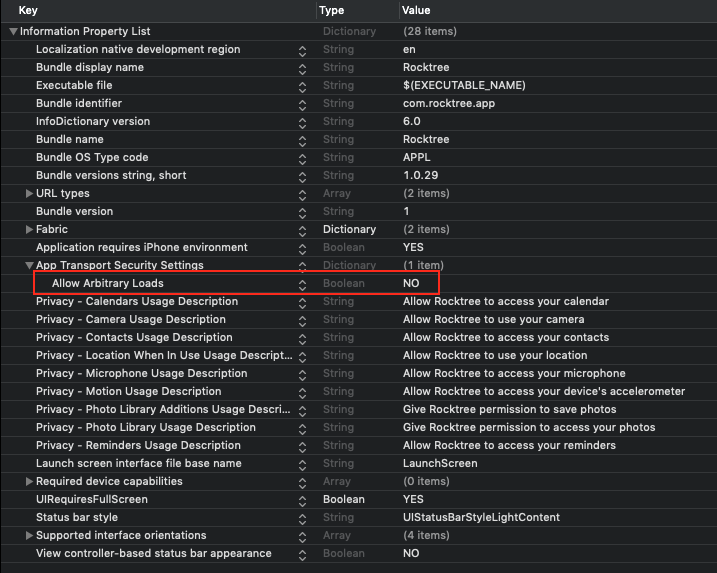Select the 1.0.29 version string value
This screenshot has height=573, width=717.
point(420,175)
